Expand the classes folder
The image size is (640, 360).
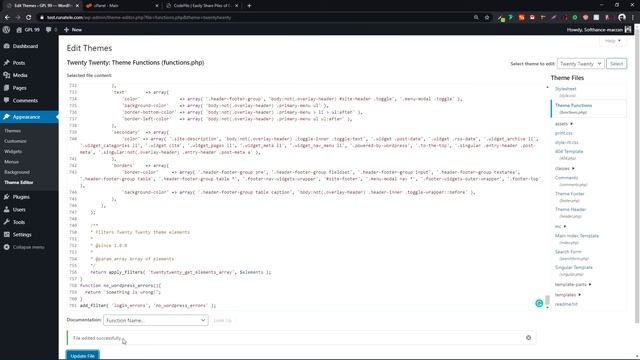click(x=564, y=168)
